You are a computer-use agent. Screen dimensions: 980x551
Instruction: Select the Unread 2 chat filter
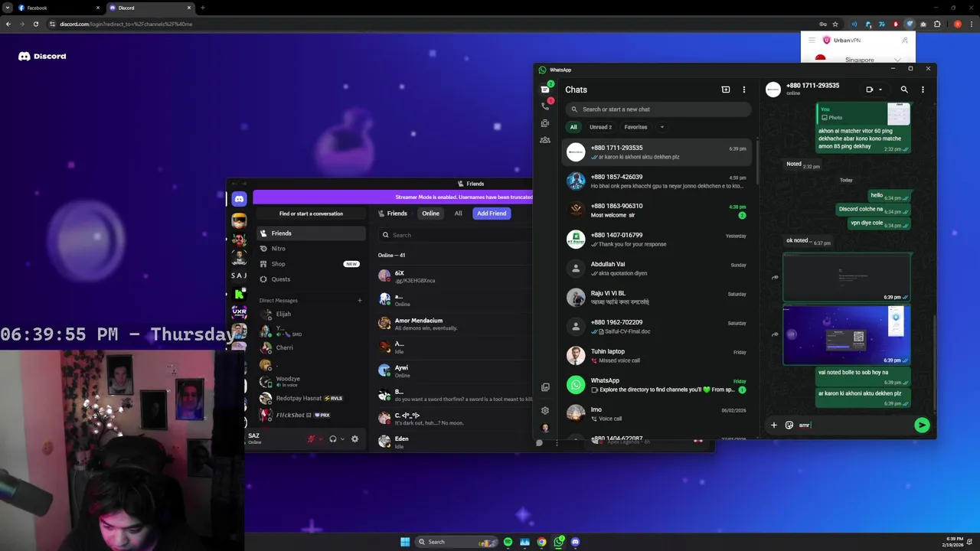(600, 127)
